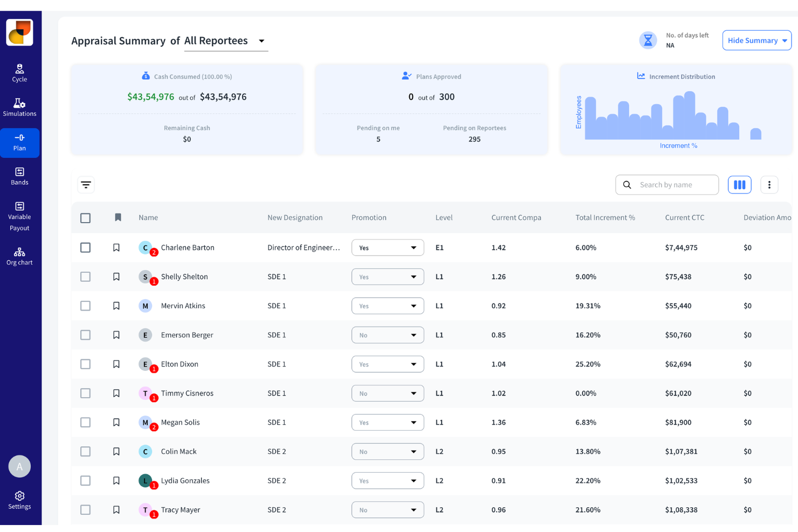Toggle the column view icon button
The height and width of the screenshot is (532, 798).
click(739, 185)
